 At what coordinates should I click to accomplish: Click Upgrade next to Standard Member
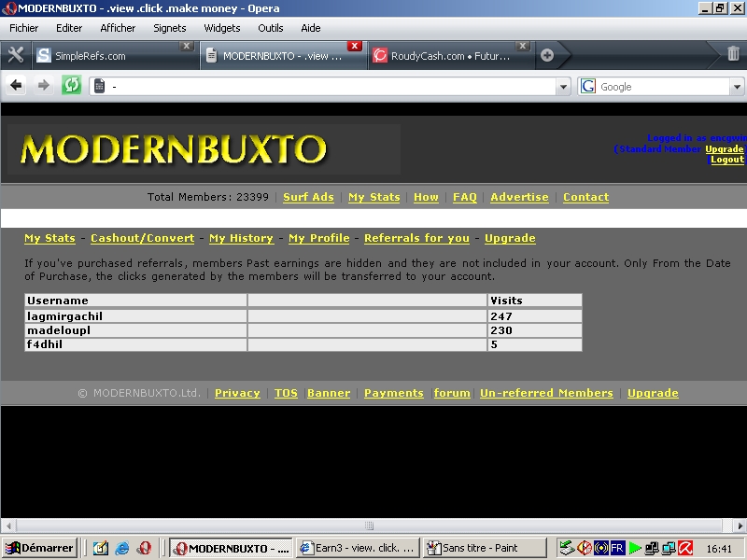pyautogui.click(x=725, y=149)
